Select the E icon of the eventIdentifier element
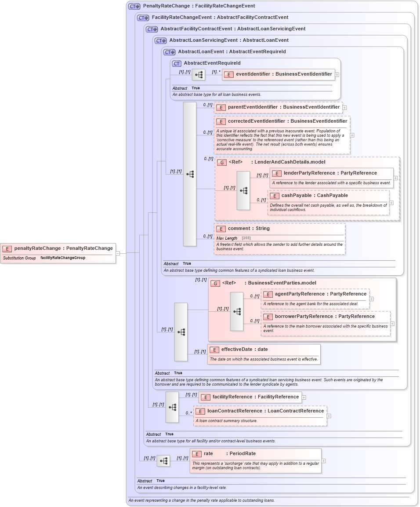Viewport: 420px width, 507px height. tap(228, 74)
